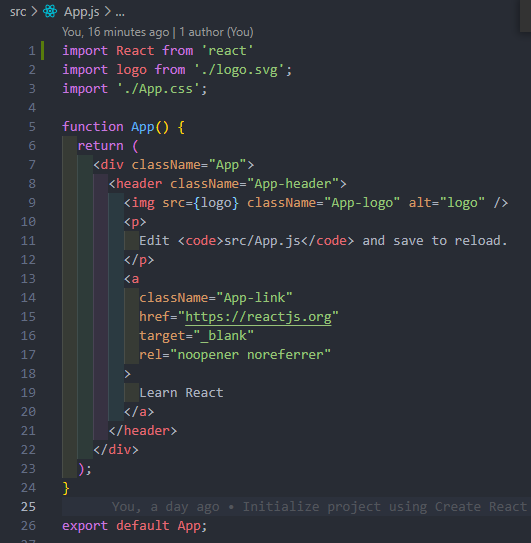
Task: Click 'and save to reload.' text
Action: coord(435,241)
